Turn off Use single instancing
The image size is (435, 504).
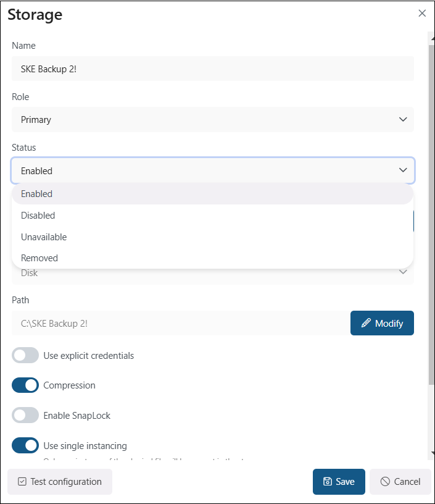coord(25,445)
